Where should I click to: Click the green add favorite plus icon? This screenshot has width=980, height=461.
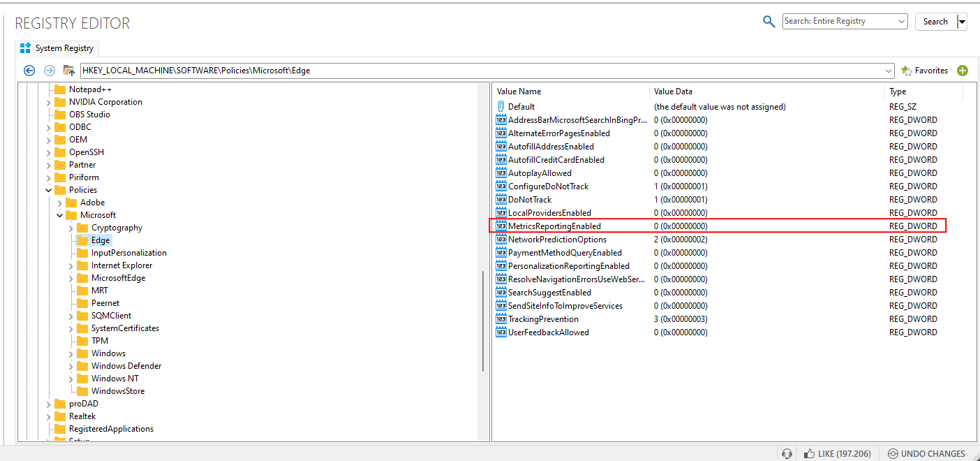963,71
